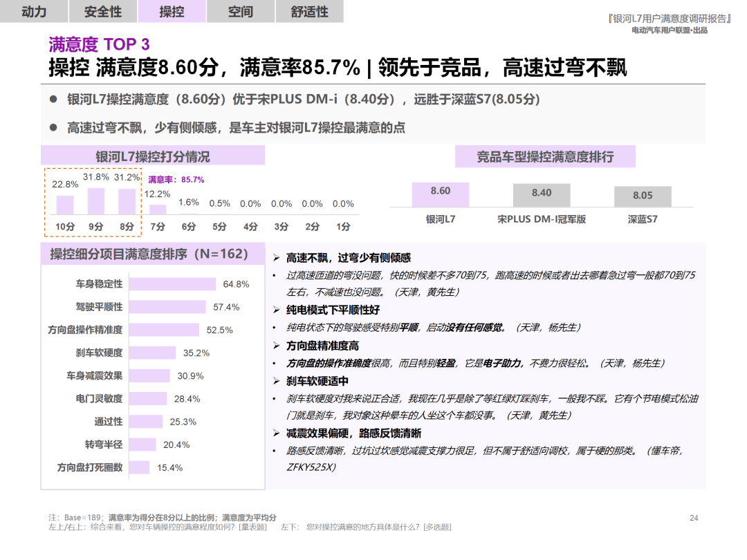The height and width of the screenshot is (560, 747).
Task: Click the 银河L7 competitor label
Action: click(x=440, y=219)
